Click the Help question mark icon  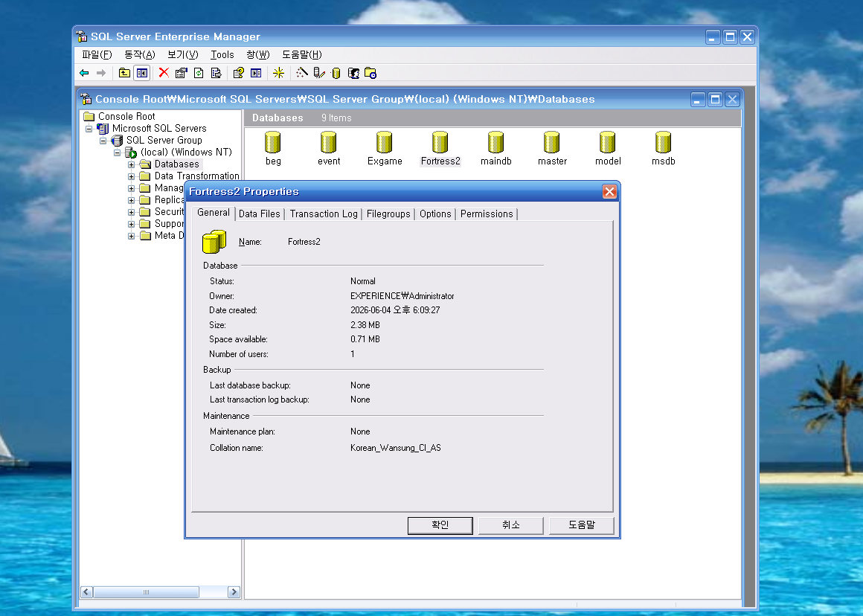[x=238, y=73]
